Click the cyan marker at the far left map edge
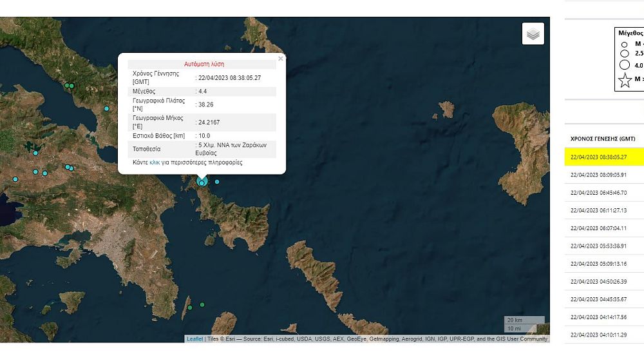The height and width of the screenshot is (363, 644). tap(15, 179)
